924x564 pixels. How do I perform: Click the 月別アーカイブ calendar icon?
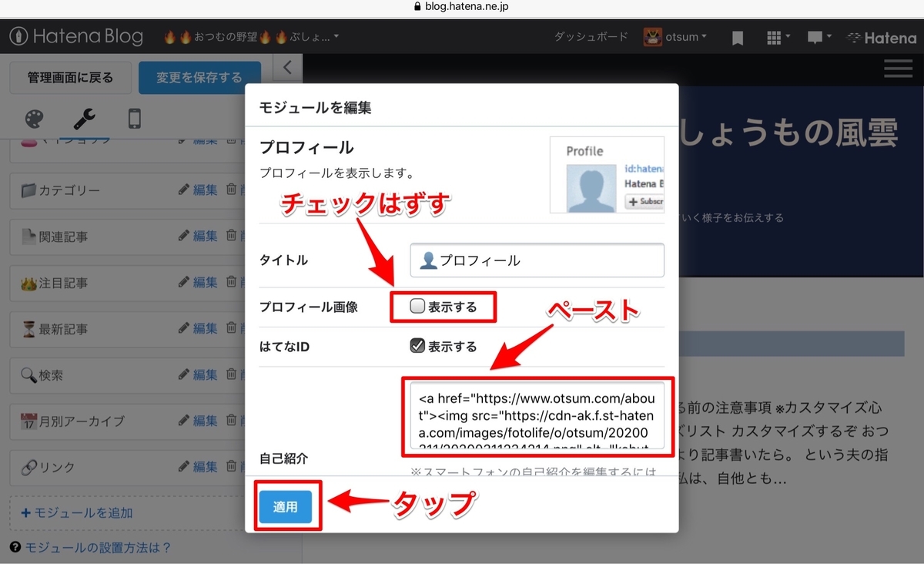pyautogui.click(x=28, y=421)
